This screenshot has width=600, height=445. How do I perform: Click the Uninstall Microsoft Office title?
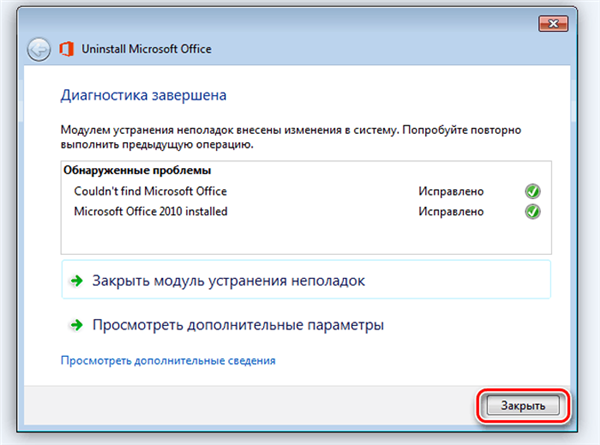(x=147, y=49)
